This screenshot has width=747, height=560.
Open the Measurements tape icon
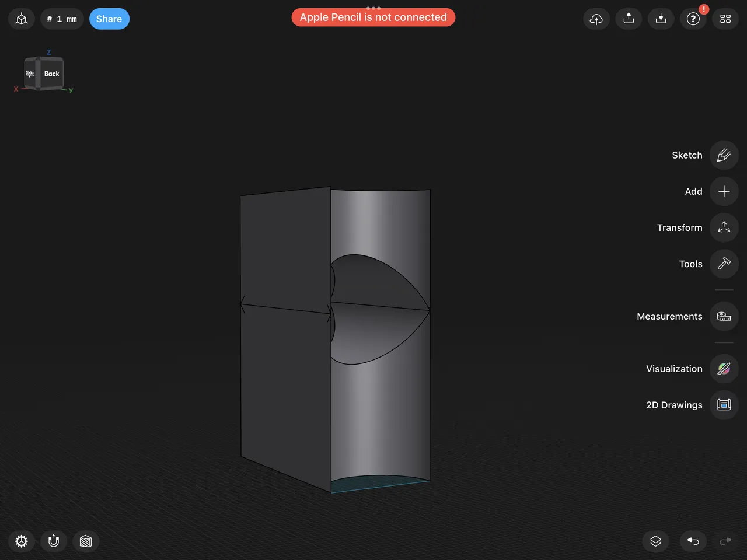pos(724,316)
